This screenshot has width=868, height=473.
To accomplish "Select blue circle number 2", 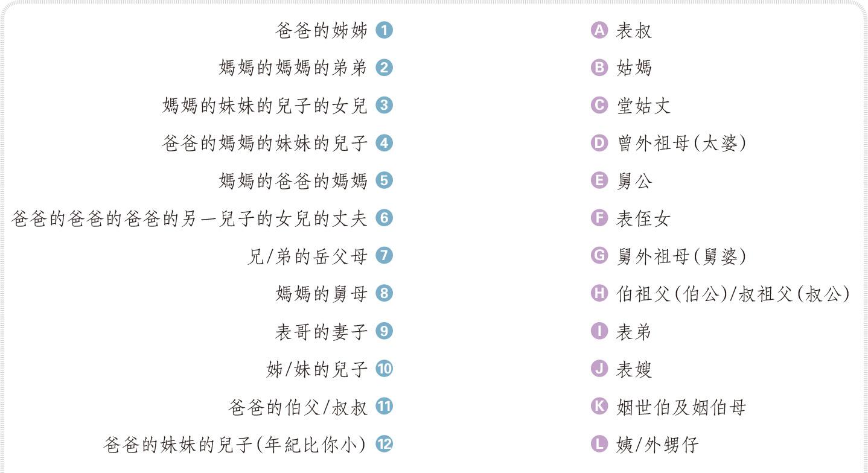I will (x=384, y=68).
